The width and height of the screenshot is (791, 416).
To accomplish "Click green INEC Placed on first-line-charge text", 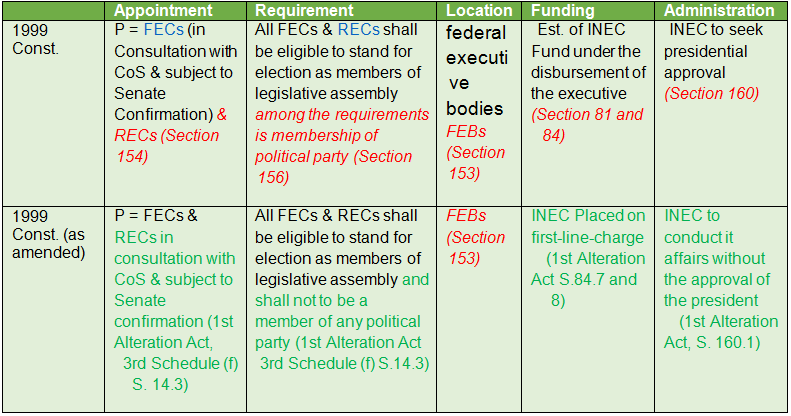I will pyautogui.click(x=588, y=226).
